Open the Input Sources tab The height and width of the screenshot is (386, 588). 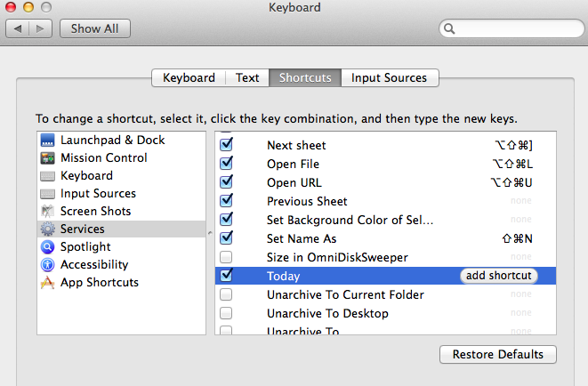pyautogui.click(x=389, y=78)
